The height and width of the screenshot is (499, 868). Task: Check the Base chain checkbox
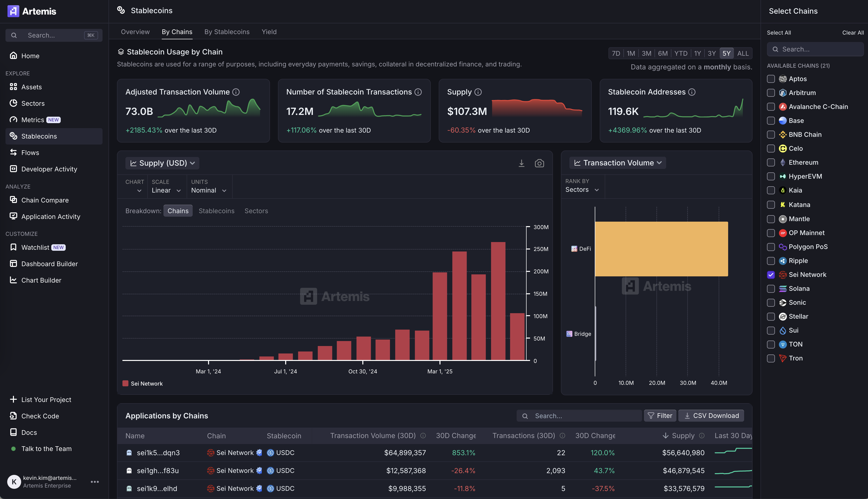[771, 121]
